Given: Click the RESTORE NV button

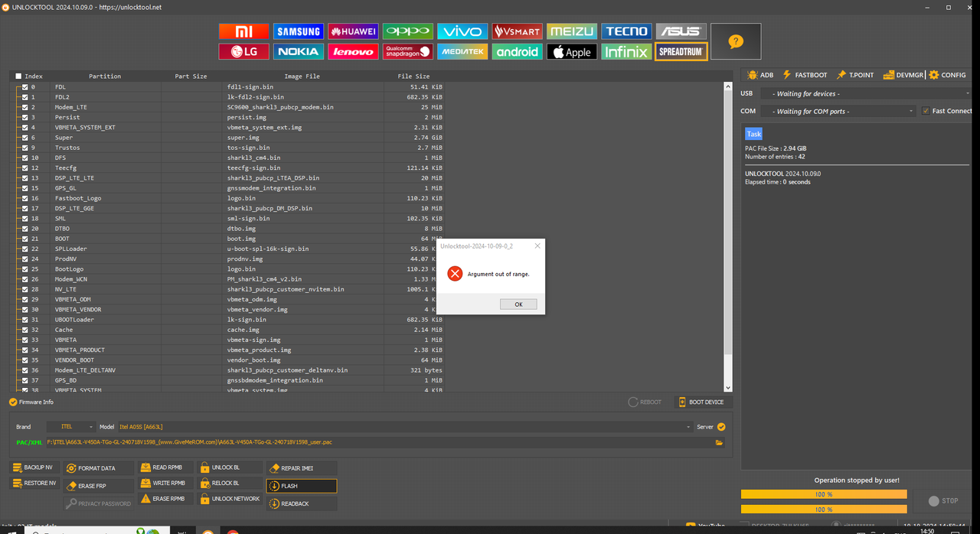Looking at the screenshot, I should 34,483.
